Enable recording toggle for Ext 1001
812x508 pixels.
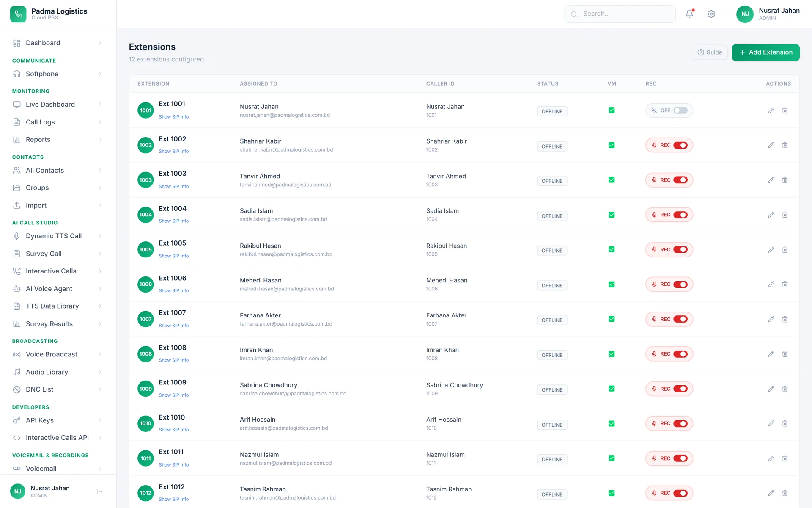pyautogui.click(x=680, y=110)
